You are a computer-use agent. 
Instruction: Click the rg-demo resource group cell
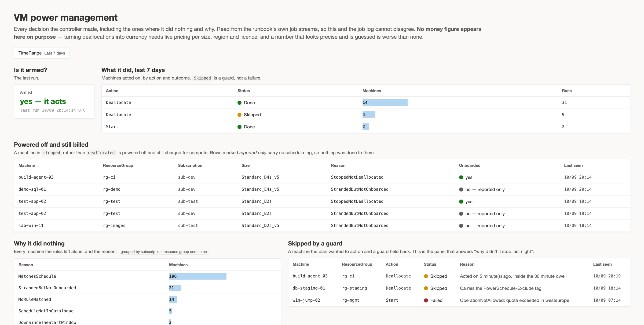coord(112,189)
